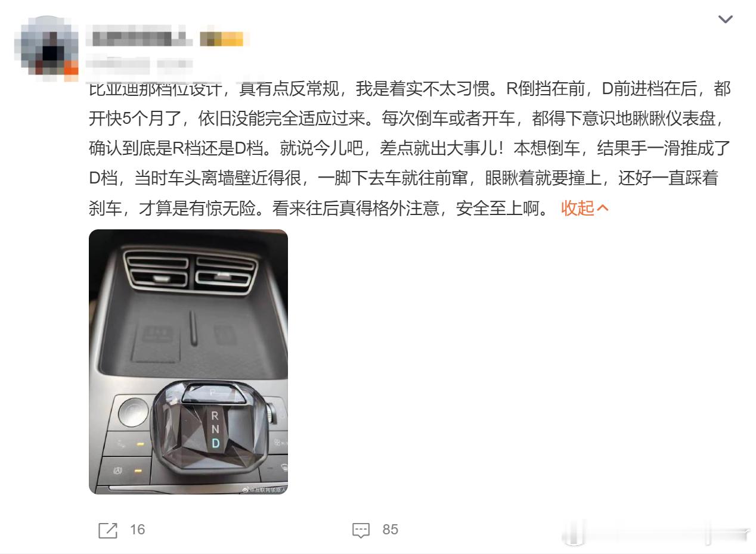Viewport: 756px width, 554px height.
Task: Open the gear shifter photo thumbnail
Action: pos(188,362)
